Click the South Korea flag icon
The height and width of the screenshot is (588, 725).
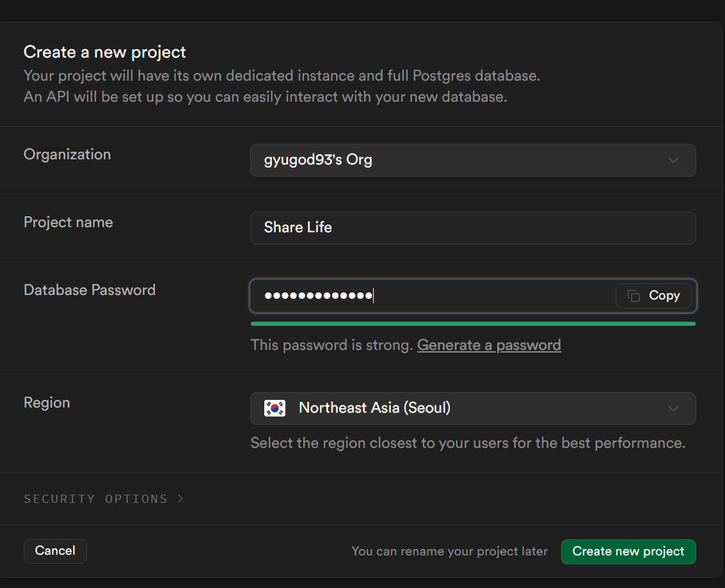[x=275, y=408]
